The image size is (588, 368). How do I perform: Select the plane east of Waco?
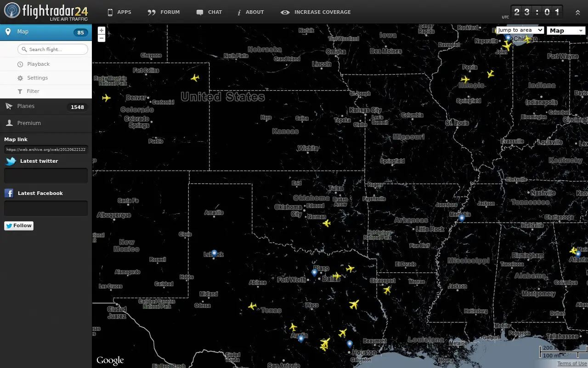coord(354,305)
